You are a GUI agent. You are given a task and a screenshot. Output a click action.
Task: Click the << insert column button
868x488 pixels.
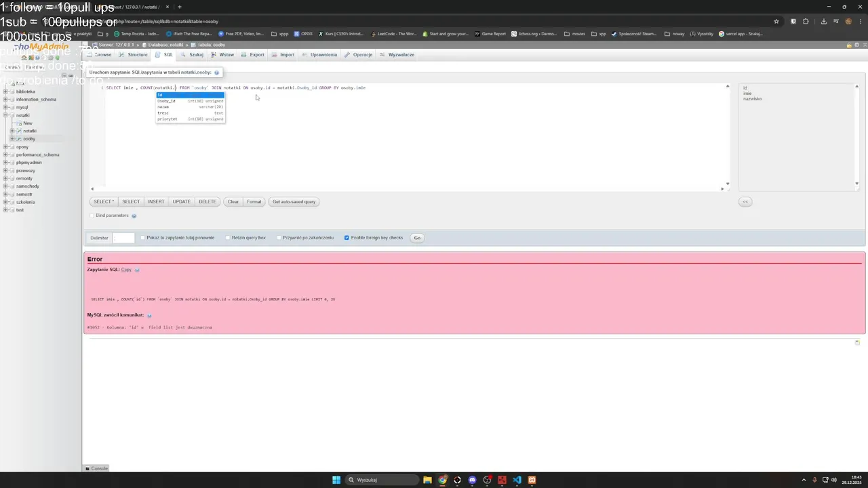745,201
